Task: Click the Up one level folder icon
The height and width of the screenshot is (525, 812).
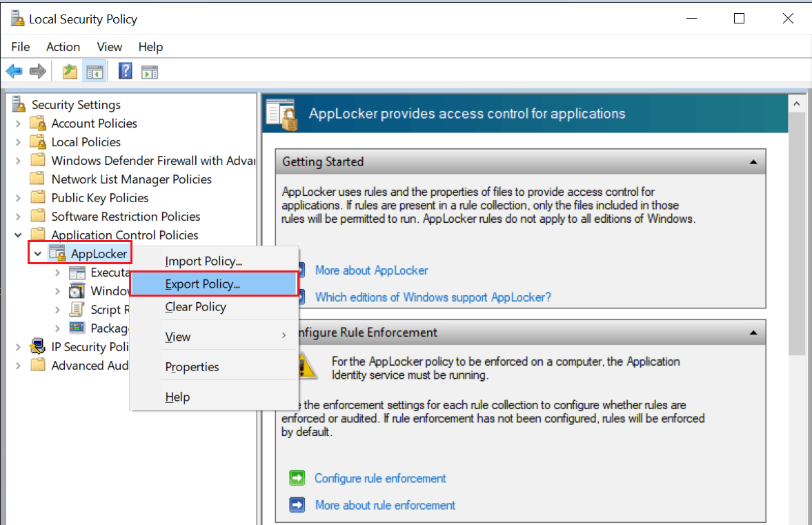Action: pos(70,71)
